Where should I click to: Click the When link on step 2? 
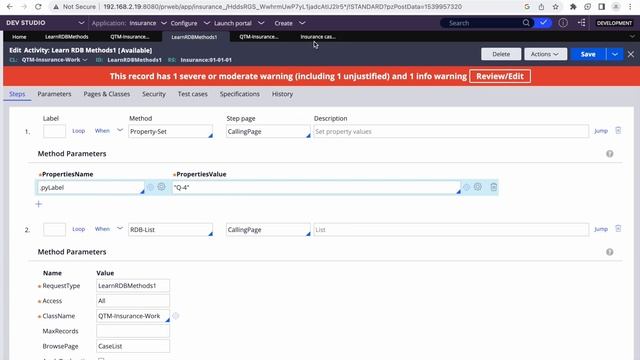[102, 229]
